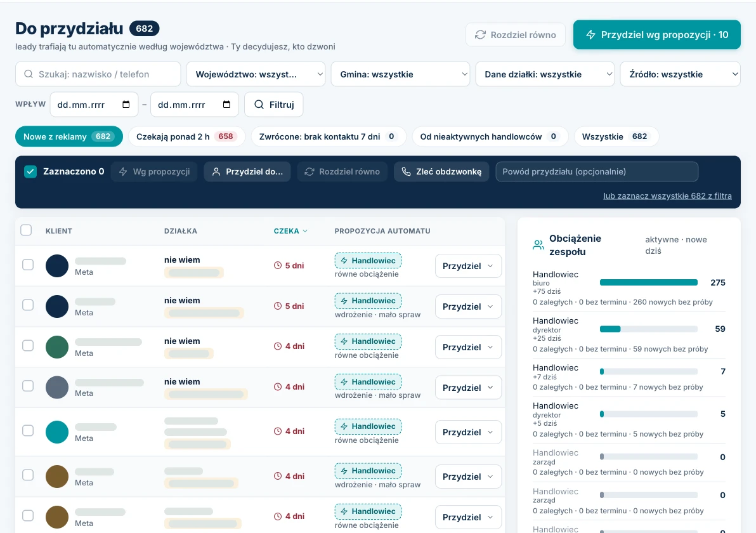Viewport: 756px width, 533px height.
Task: Click the clock icon in the first 5 dni row
Action: tap(278, 265)
